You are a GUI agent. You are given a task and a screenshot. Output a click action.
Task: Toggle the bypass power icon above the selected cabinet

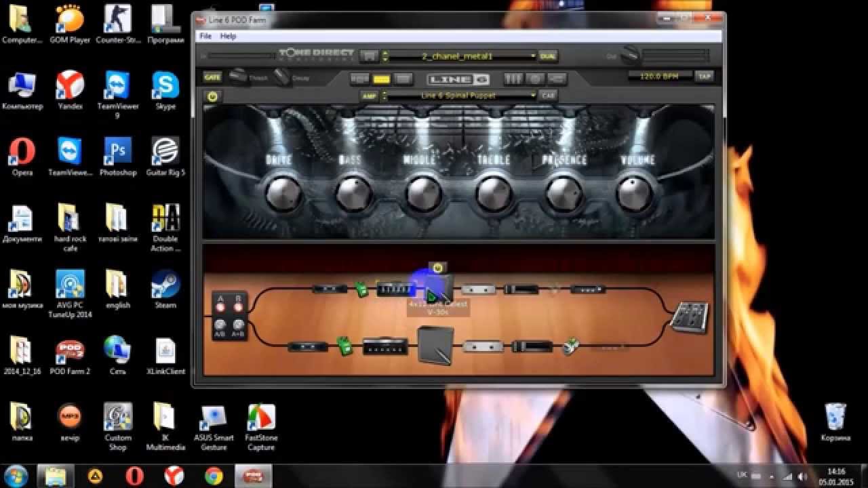point(437,268)
